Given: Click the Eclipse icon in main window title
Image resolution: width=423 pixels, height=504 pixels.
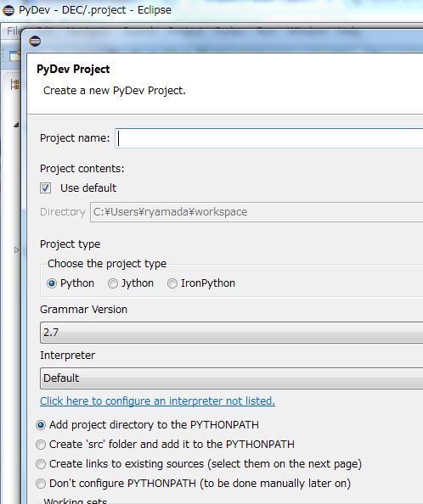Looking at the screenshot, I should 8,10.
